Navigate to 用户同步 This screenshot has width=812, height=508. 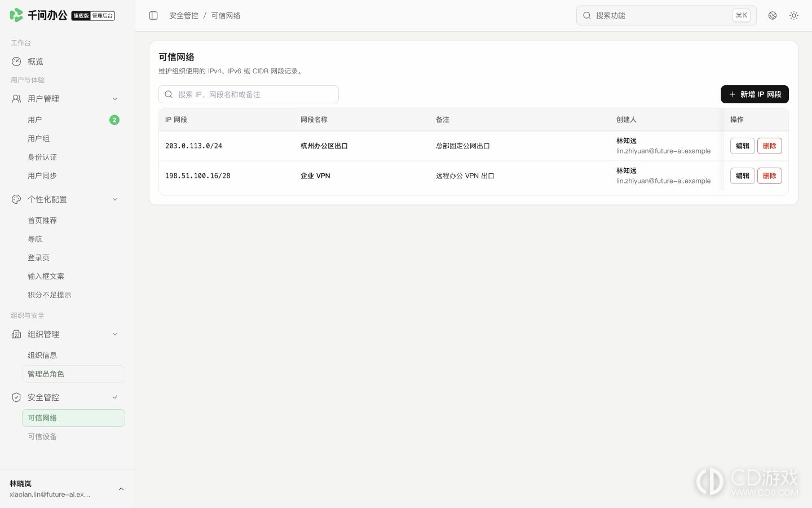73,176
